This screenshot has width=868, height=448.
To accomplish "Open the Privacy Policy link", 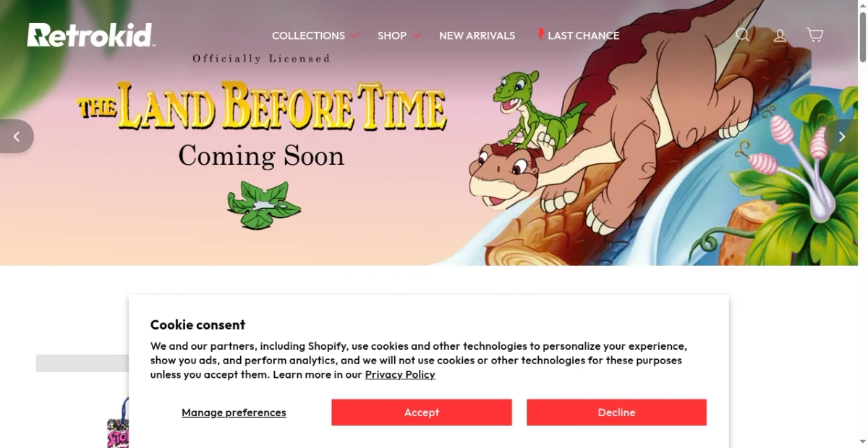I will click(400, 374).
